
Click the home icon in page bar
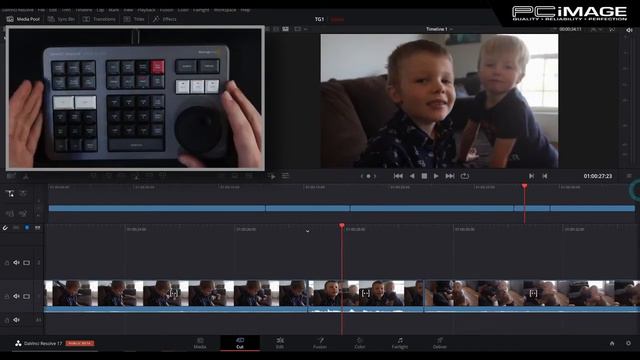point(612,343)
